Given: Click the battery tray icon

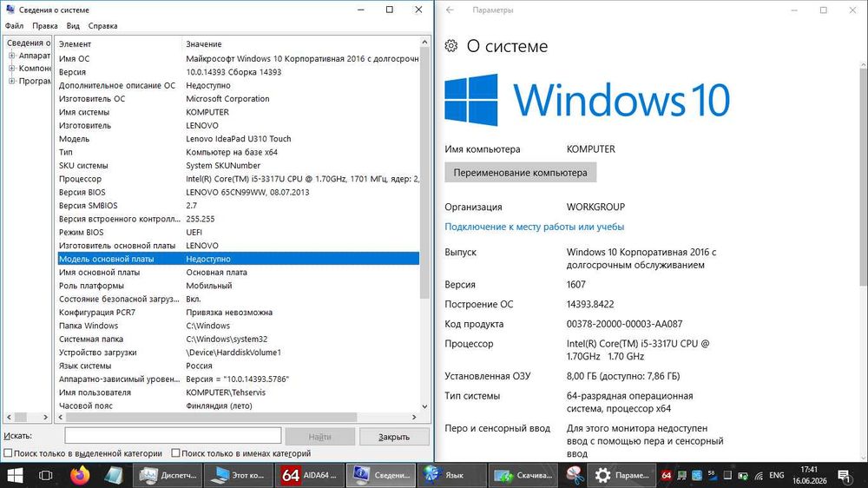Looking at the screenshot, I should (743, 475).
